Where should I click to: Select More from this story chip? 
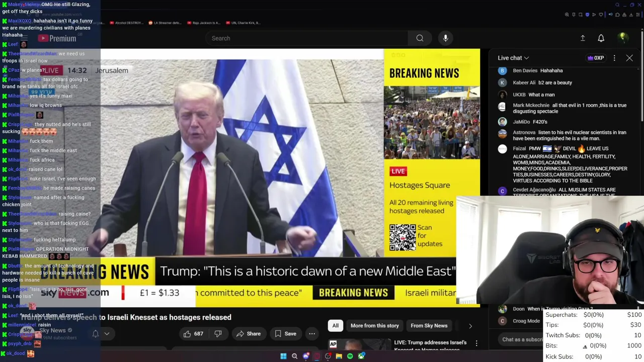click(x=375, y=326)
